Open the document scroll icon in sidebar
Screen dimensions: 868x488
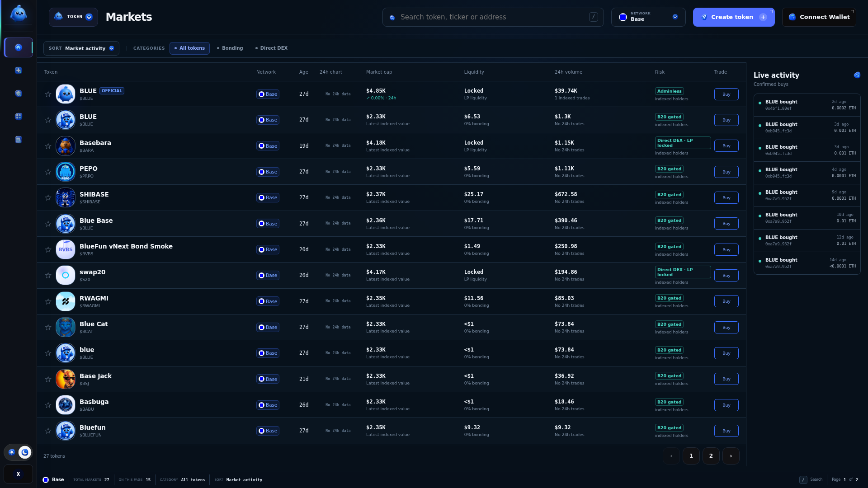19,140
